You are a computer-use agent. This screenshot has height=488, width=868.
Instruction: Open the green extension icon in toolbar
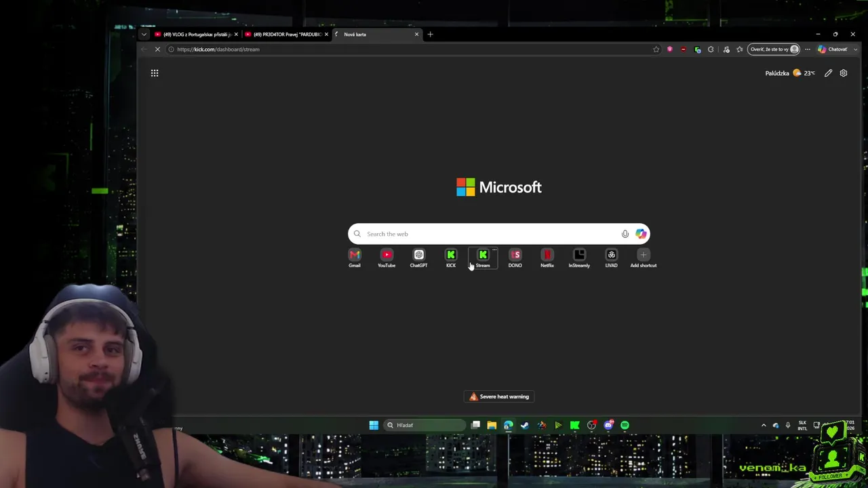698,49
